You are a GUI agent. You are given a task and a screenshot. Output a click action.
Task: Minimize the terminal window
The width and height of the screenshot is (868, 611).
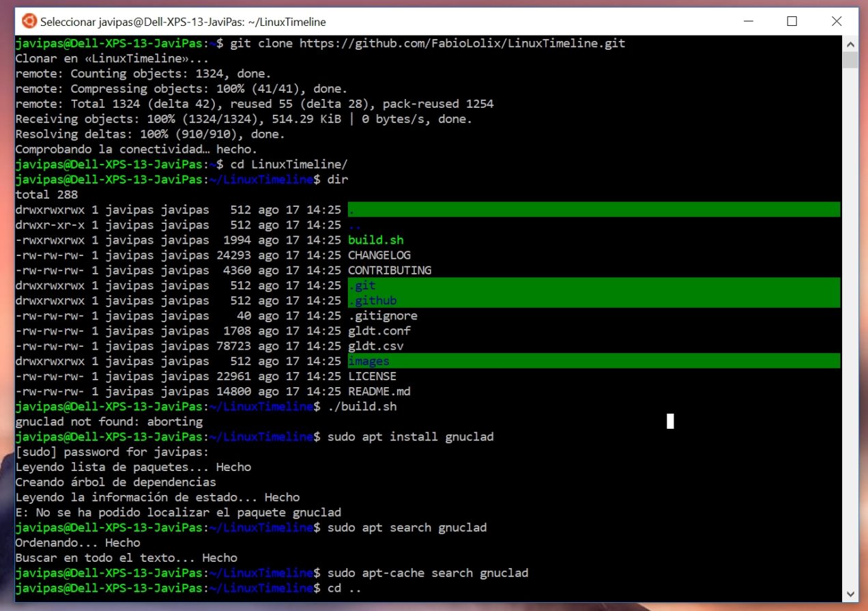click(750, 21)
